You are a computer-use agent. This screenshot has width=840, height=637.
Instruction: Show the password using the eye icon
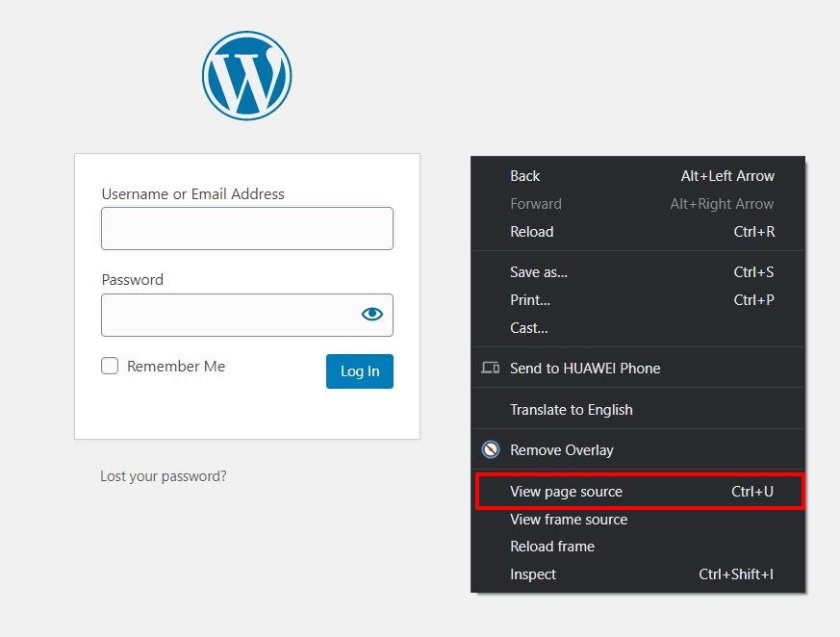tap(372, 313)
